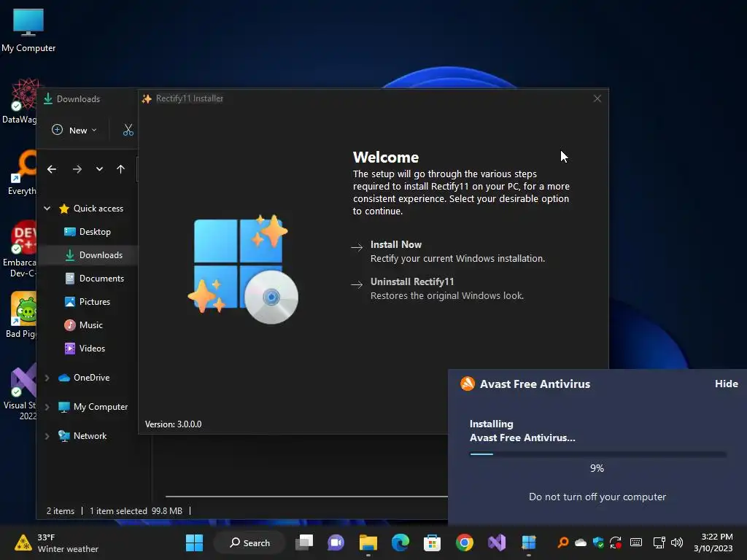747x560 pixels.
Task: Open Microsoft Store from the taskbar
Action: point(432,542)
